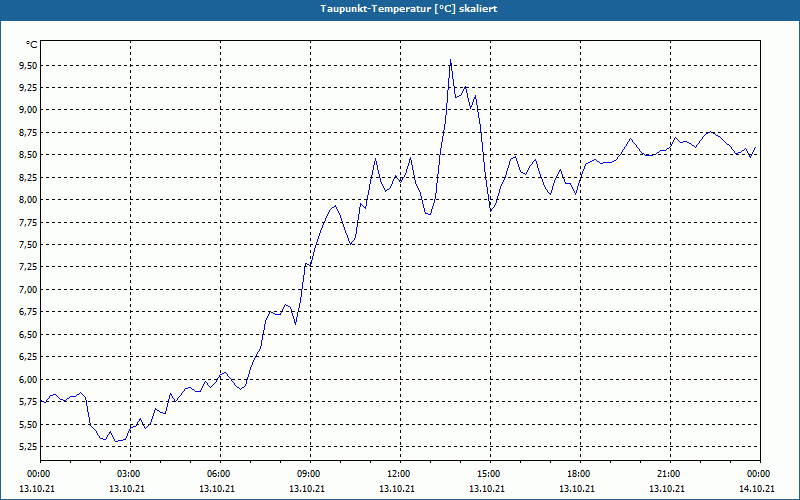Click the '7,00' y-axis value
This screenshot has height=500, width=800.
point(29,289)
